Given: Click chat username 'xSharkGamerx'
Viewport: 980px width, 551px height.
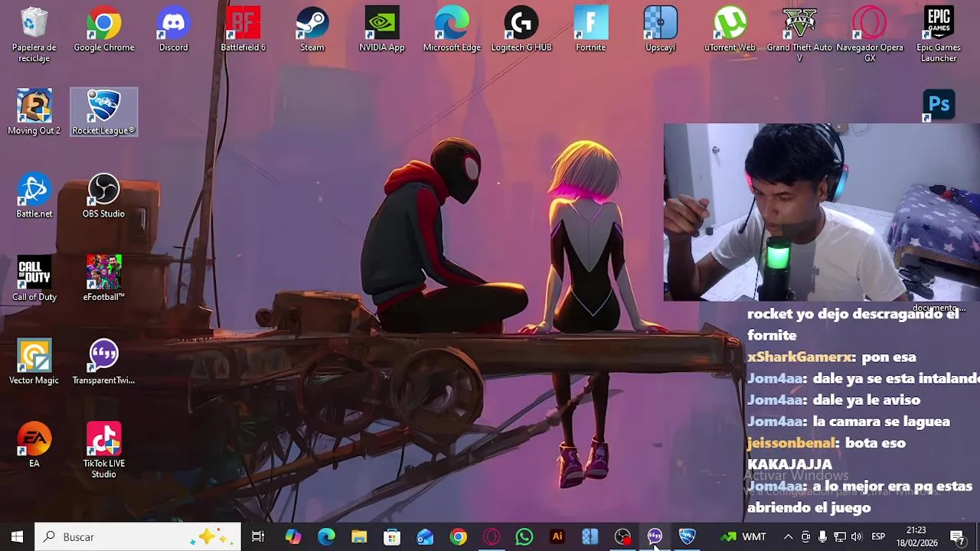Looking at the screenshot, I should coord(800,357).
